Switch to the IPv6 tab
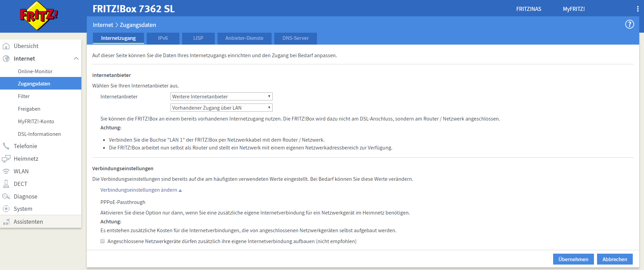Screen dimensions: 644x270 click(163, 38)
